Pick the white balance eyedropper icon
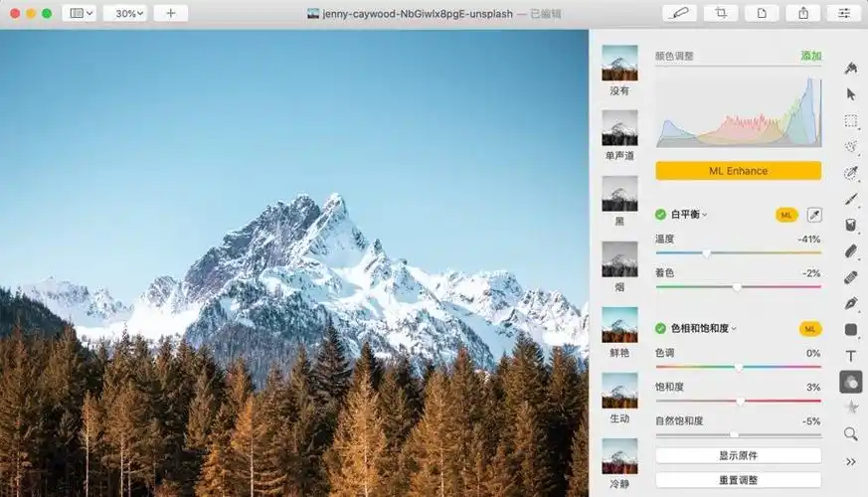Screen dimensions: 868x497 click(x=814, y=215)
